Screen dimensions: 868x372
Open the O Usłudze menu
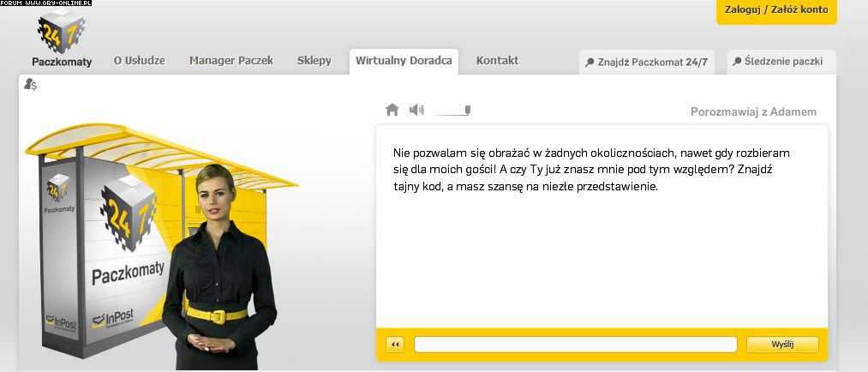click(140, 61)
